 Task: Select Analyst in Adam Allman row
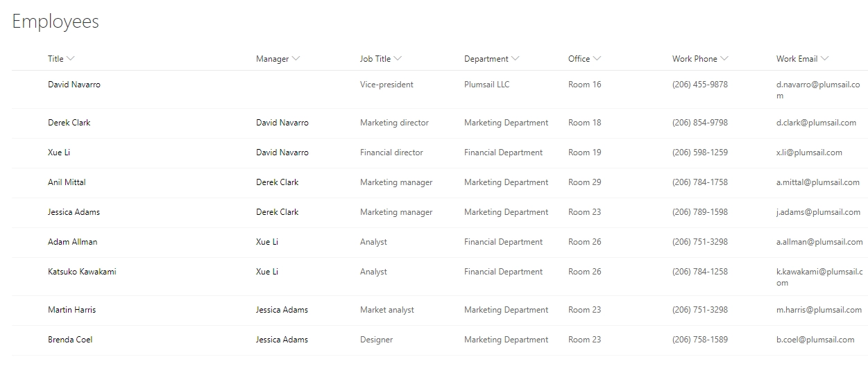(x=373, y=242)
